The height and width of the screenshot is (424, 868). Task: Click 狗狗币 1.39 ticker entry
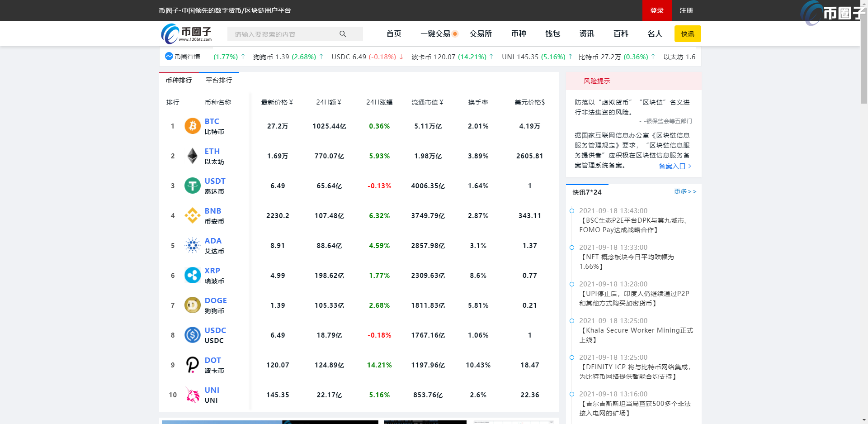pyautogui.click(x=288, y=57)
